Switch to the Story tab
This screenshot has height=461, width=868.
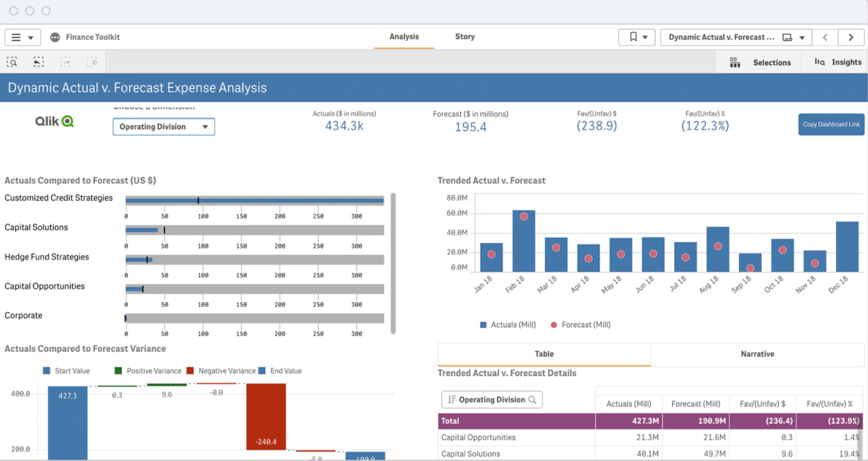point(464,37)
